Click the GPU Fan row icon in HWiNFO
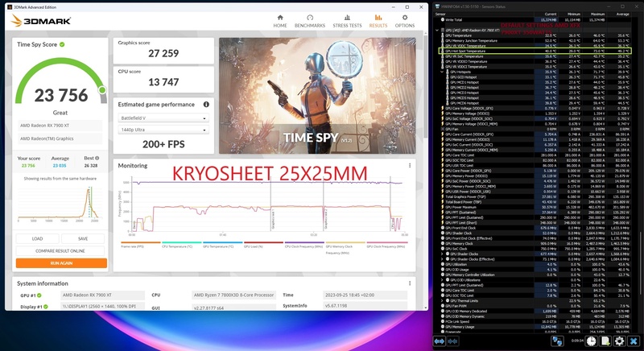Image resolution: width=644 pixels, height=351 pixels. click(x=443, y=129)
